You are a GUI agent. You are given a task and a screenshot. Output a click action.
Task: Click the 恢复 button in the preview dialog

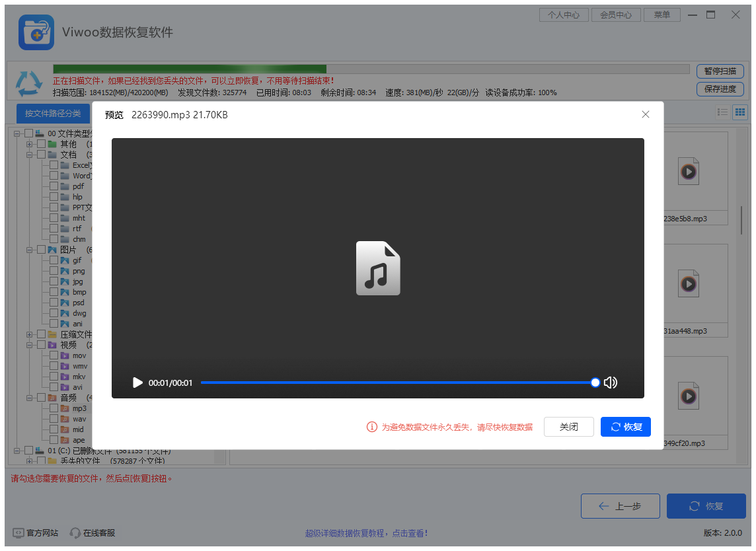[625, 426]
